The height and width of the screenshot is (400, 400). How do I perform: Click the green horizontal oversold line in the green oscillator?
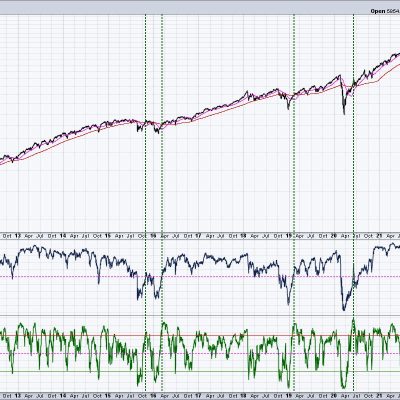pos(200,371)
